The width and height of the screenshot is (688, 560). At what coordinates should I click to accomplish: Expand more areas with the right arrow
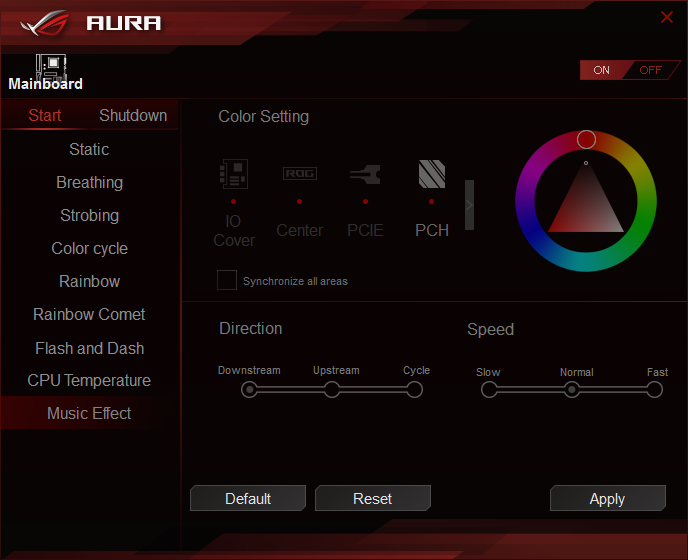[x=469, y=205]
